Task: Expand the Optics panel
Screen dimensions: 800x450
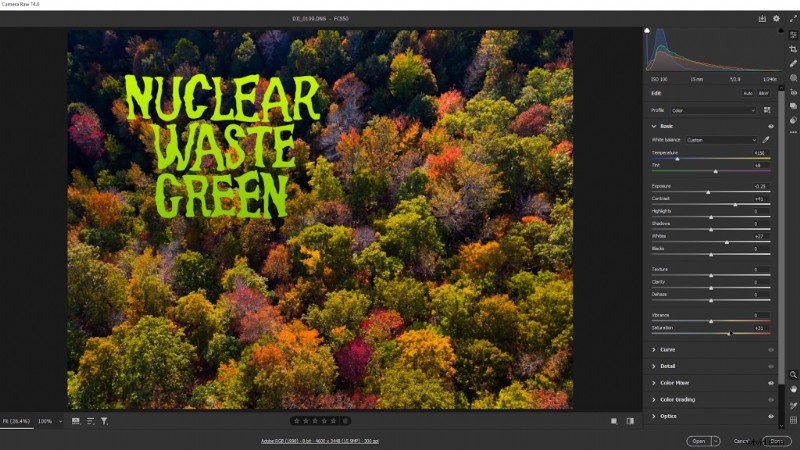Action: tap(654, 416)
